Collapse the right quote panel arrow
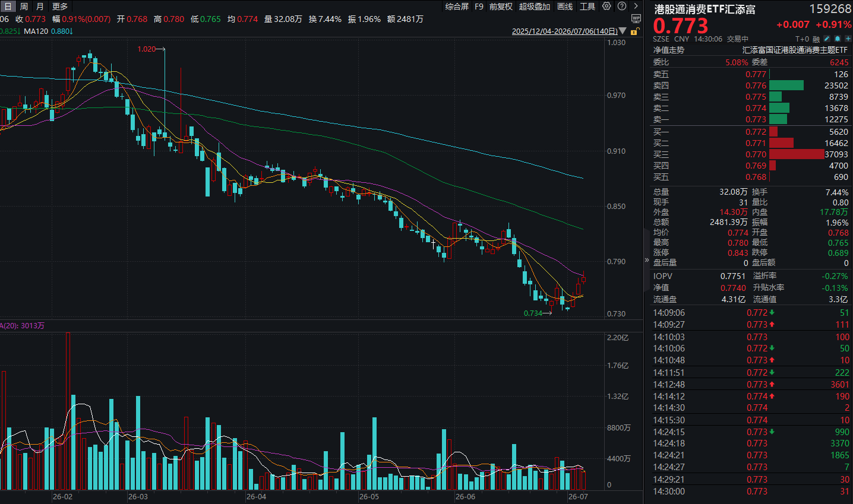This screenshot has width=853, height=504. coord(647,260)
